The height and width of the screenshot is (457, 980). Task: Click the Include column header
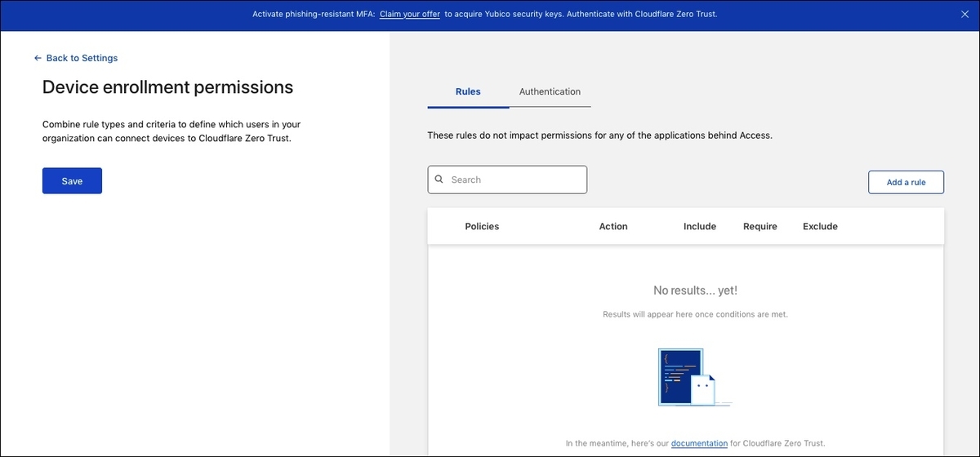(700, 226)
